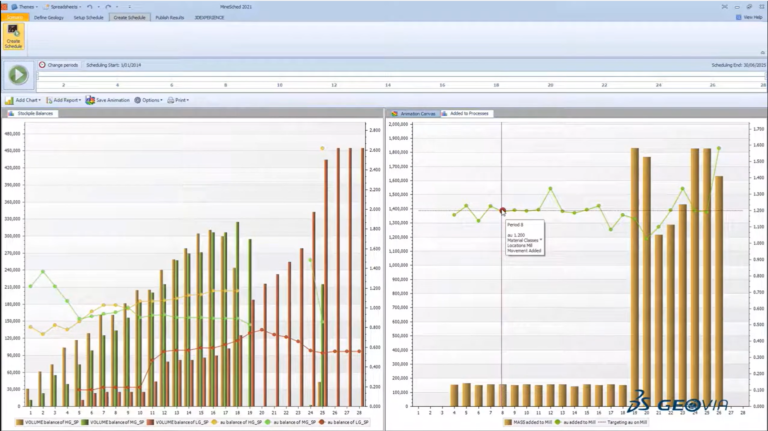Open the Add Report dropdown

pyautogui.click(x=64, y=100)
